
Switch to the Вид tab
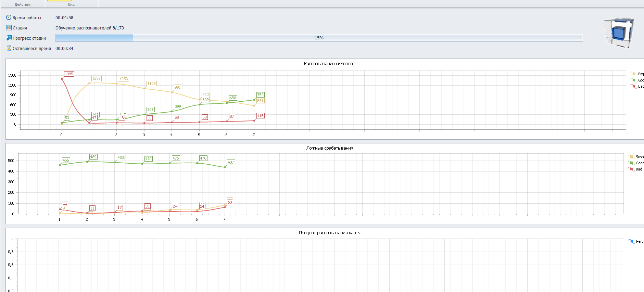point(71,4)
